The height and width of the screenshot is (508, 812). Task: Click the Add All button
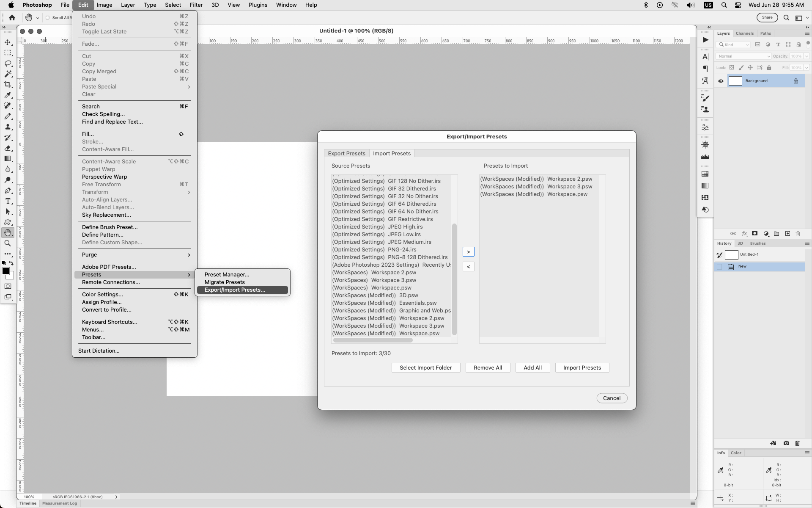tap(532, 367)
